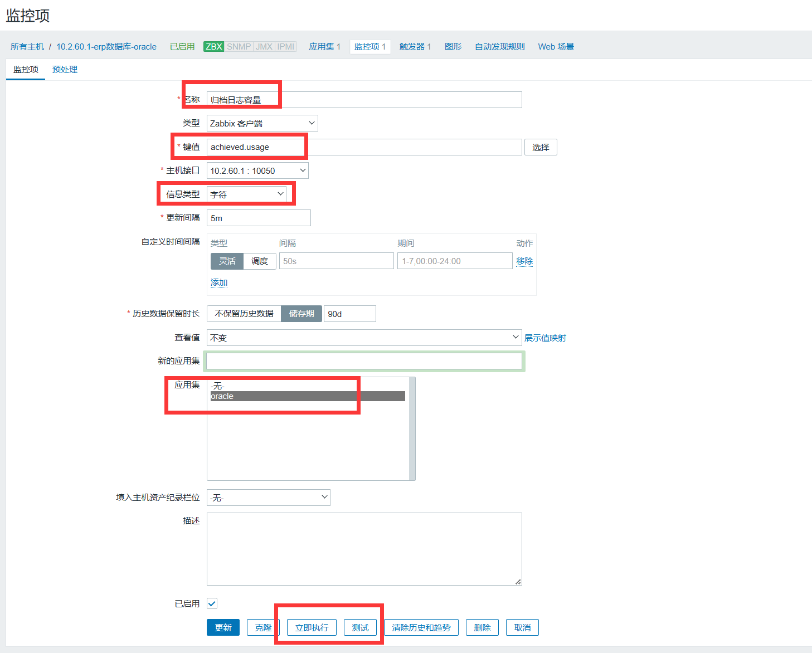Image resolution: width=812 pixels, height=653 pixels.
Task: Navigate to 所有主机 breadcrumb link
Action: tap(27, 46)
